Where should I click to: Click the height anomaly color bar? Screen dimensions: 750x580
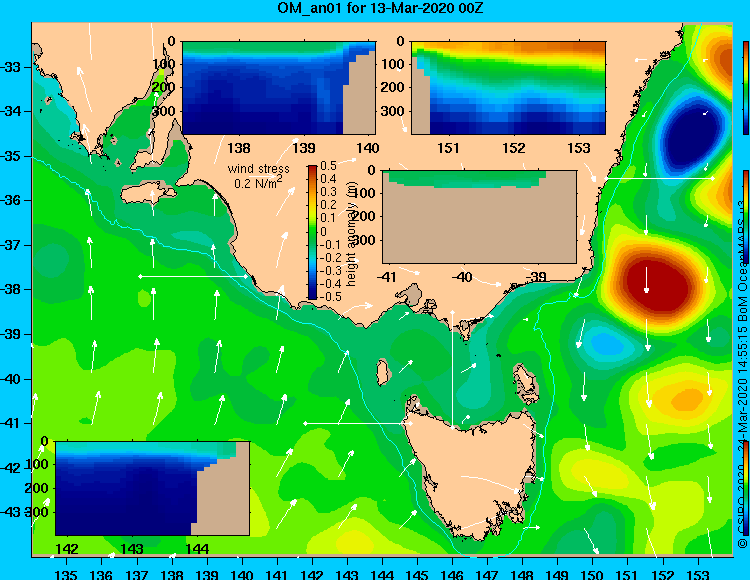[x=312, y=232]
